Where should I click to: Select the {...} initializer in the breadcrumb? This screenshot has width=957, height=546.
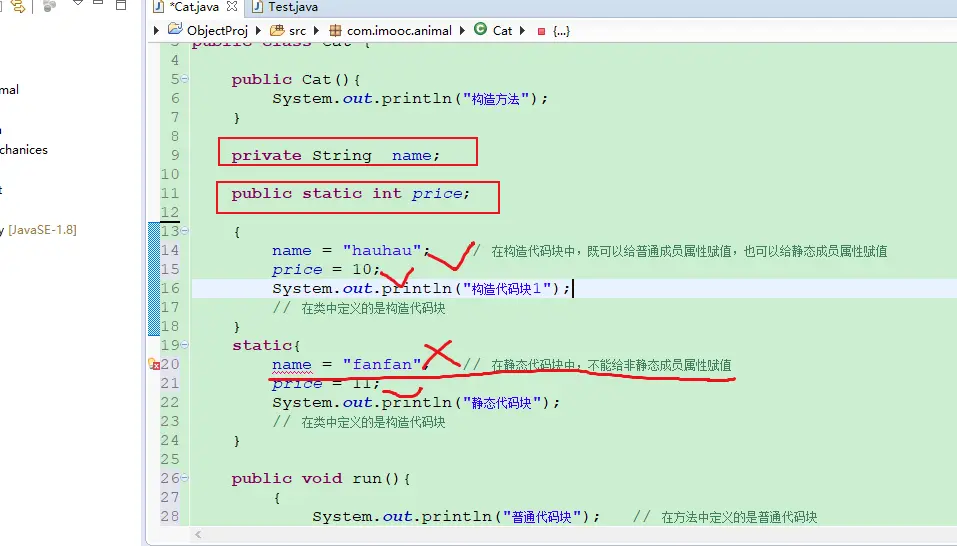pos(562,31)
